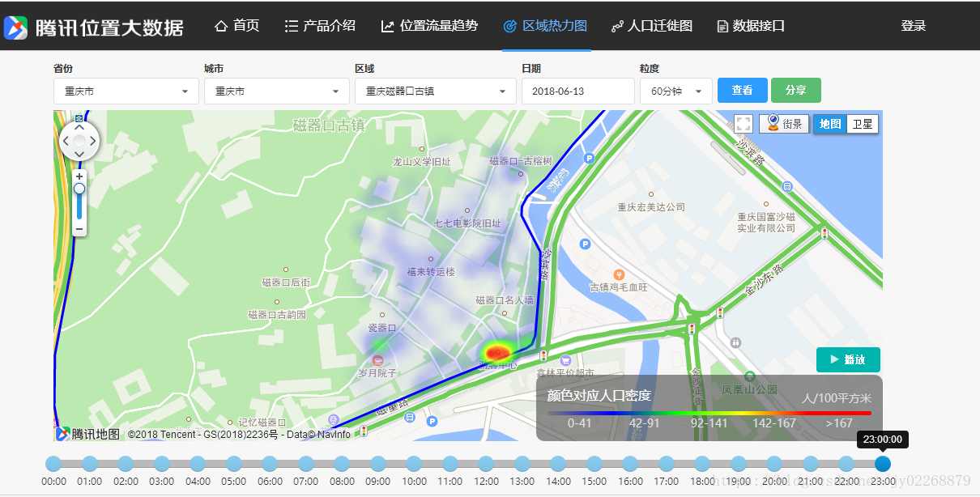980x497 pixels.
Task: Click the 凤凰山公园 park icon
Action: click(x=750, y=376)
